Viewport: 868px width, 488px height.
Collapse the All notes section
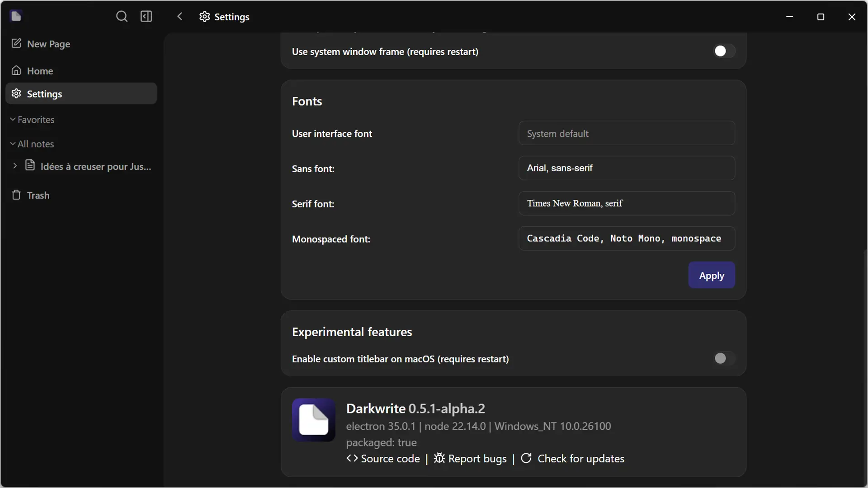pos(32,144)
